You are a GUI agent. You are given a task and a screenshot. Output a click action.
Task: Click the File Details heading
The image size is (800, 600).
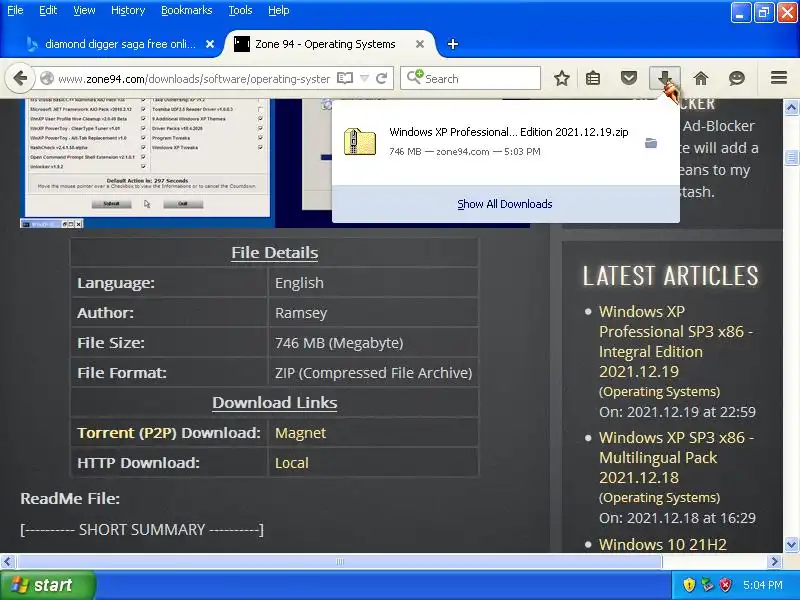point(274,253)
